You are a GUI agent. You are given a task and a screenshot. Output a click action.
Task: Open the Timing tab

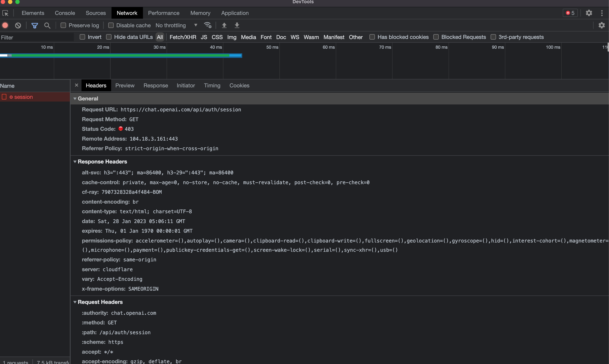(212, 85)
